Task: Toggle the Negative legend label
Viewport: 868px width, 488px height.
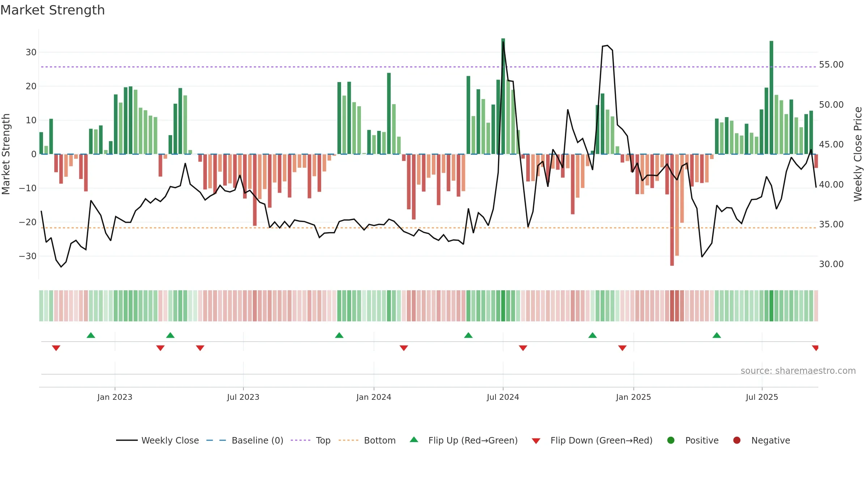Action: pos(771,441)
